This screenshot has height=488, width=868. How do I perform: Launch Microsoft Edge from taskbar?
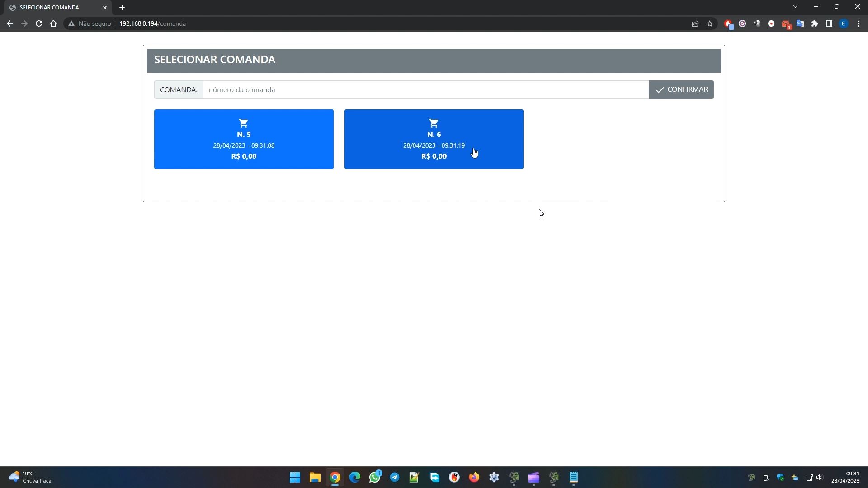point(354,477)
